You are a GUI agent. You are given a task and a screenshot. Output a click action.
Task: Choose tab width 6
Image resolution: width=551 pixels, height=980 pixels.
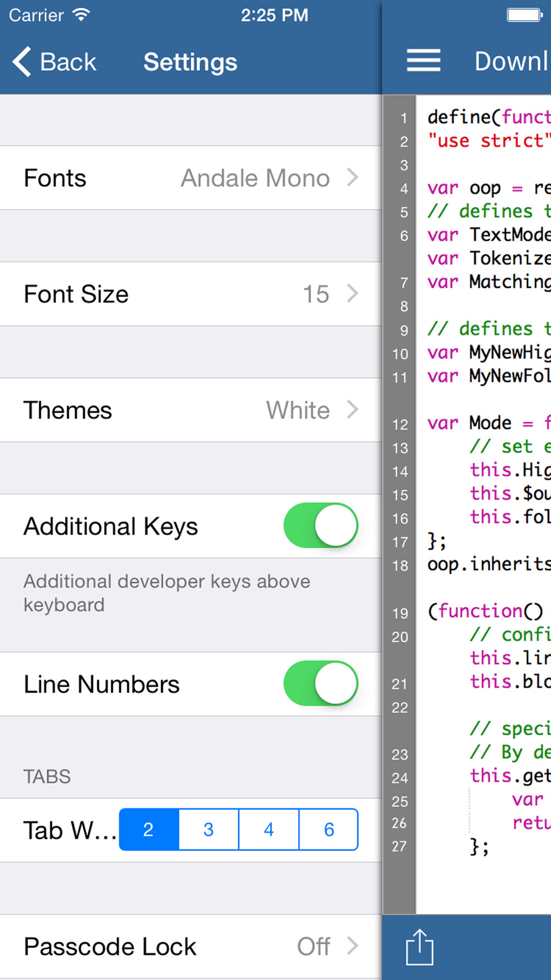coord(329,830)
